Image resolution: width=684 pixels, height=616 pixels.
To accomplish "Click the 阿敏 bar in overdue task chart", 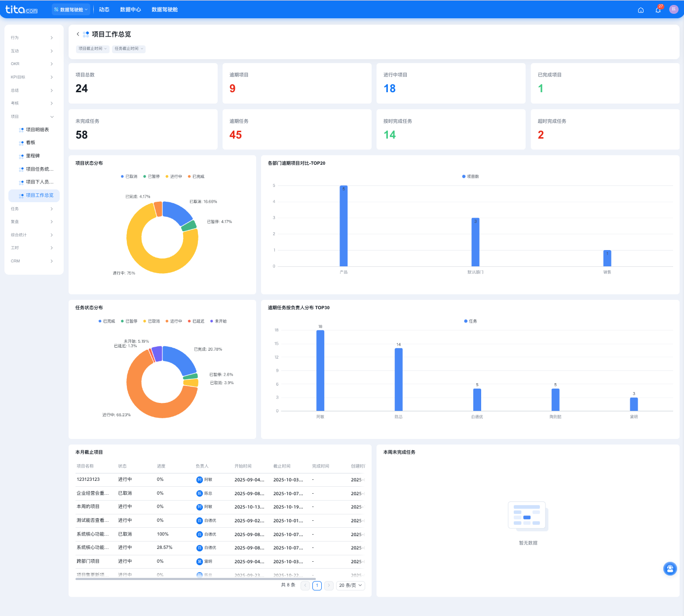I will point(320,370).
